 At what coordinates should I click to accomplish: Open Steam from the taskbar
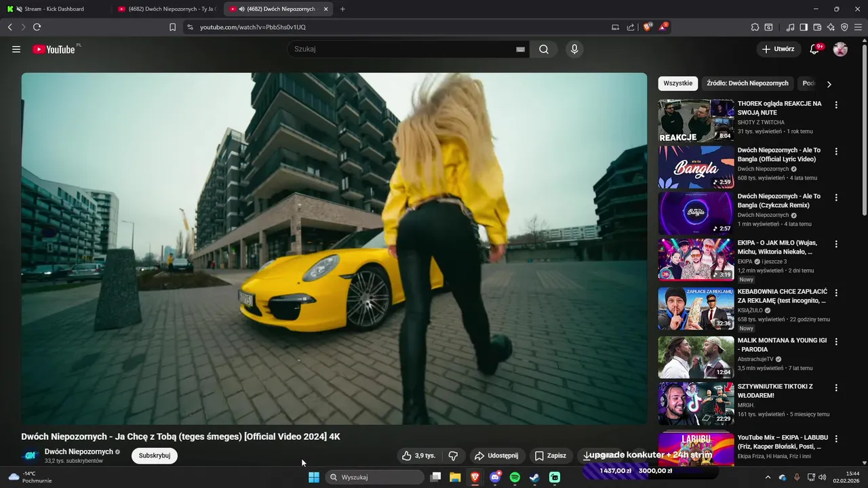(x=534, y=477)
